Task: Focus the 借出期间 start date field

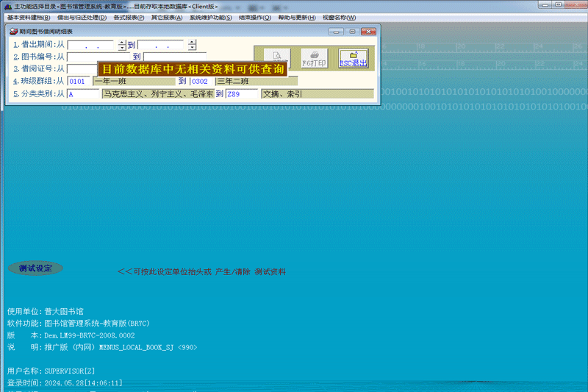Action: pyautogui.click(x=90, y=46)
